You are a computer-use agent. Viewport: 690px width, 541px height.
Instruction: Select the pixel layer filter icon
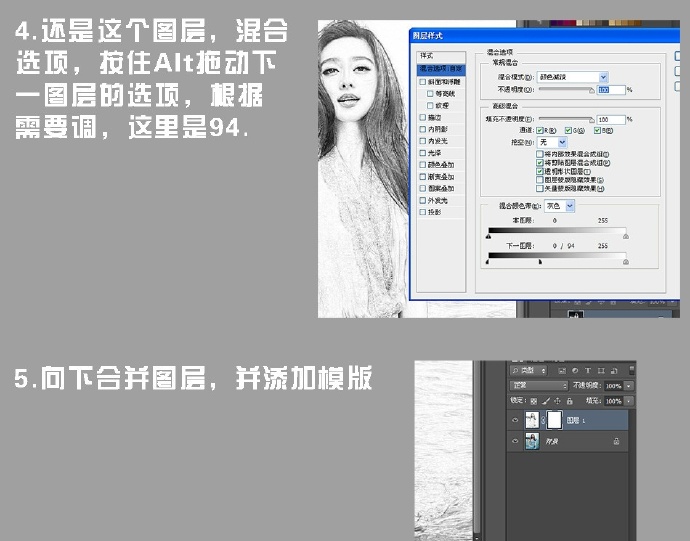(562, 371)
